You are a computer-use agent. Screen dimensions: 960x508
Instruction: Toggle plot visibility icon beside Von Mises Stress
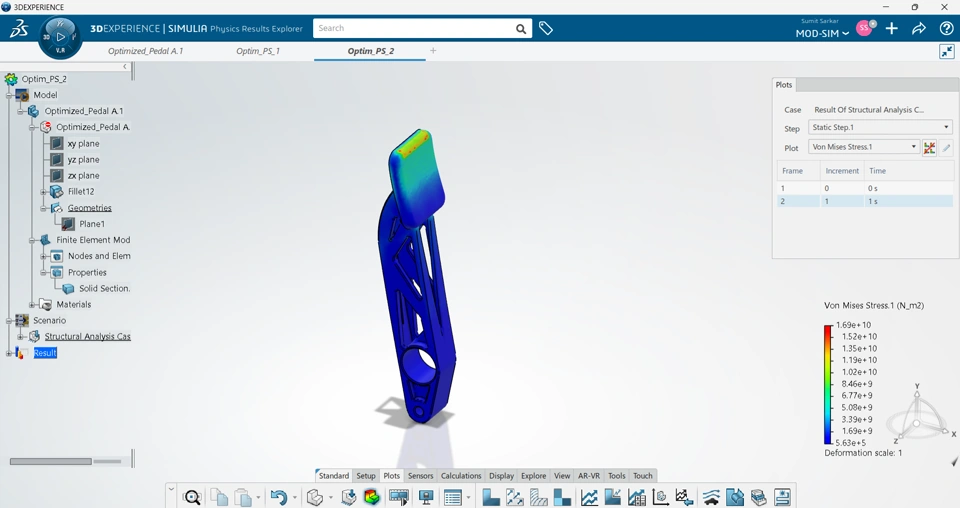pyautogui.click(x=929, y=148)
